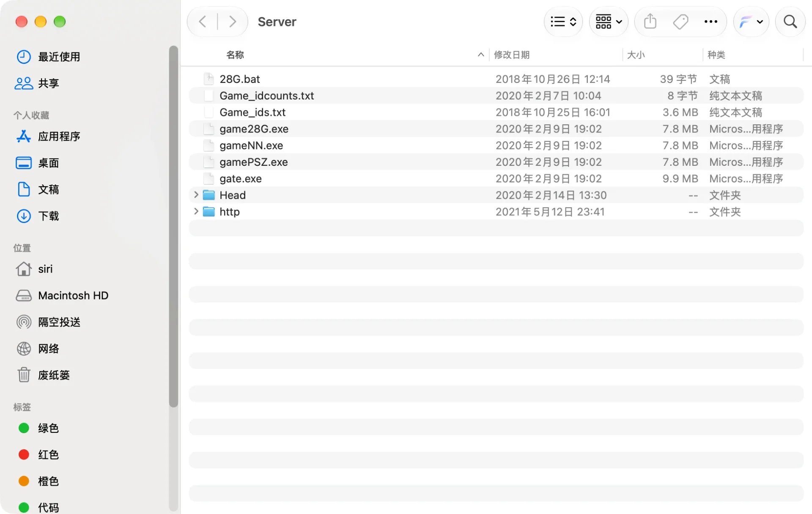
Task: Open 网络 in the sidebar
Action: [37, 349]
